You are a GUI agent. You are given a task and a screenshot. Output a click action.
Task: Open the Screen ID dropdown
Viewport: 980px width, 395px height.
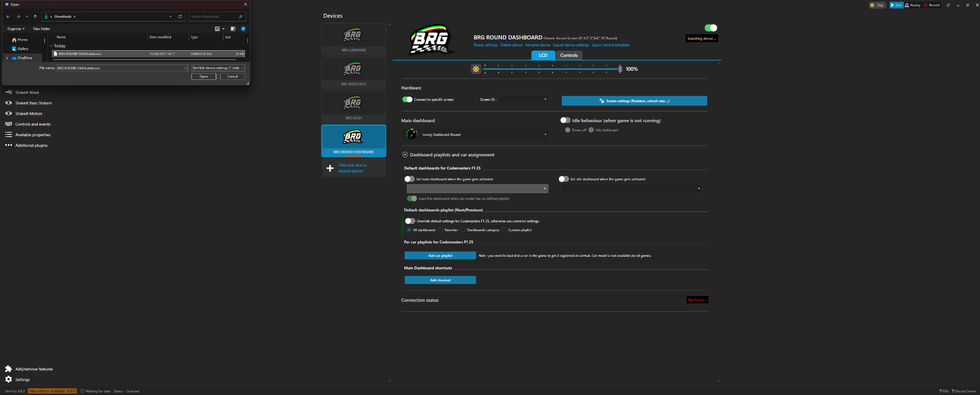(523, 99)
